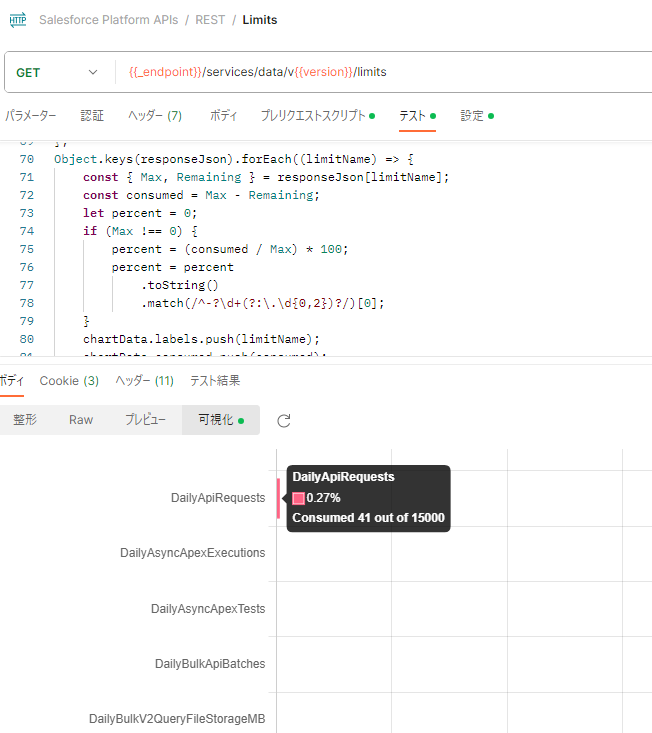The image size is (652, 733).
Task: Click the DailyAsyncApexExecutions label
Action: [x=193, y=553]
